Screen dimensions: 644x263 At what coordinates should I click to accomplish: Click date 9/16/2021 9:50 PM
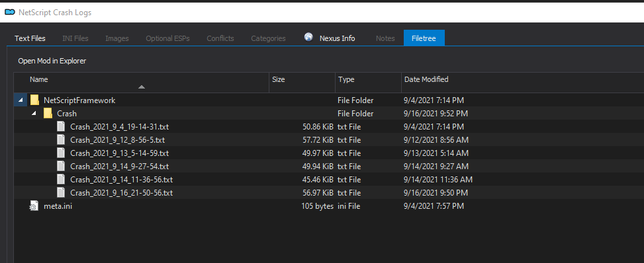point(436,192)
